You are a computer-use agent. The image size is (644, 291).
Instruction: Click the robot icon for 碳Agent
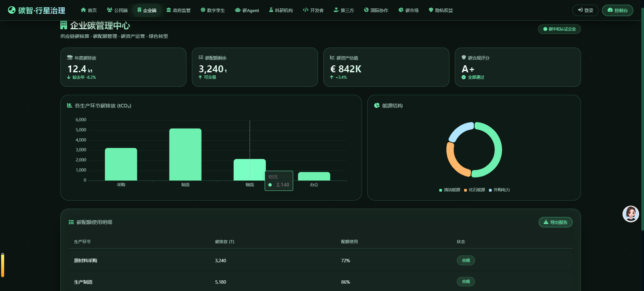[238, 10]
